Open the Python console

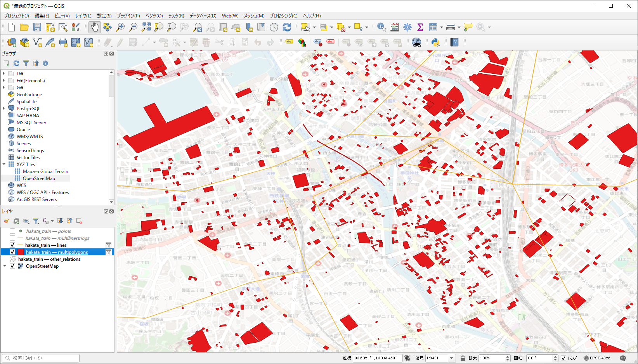435,42
